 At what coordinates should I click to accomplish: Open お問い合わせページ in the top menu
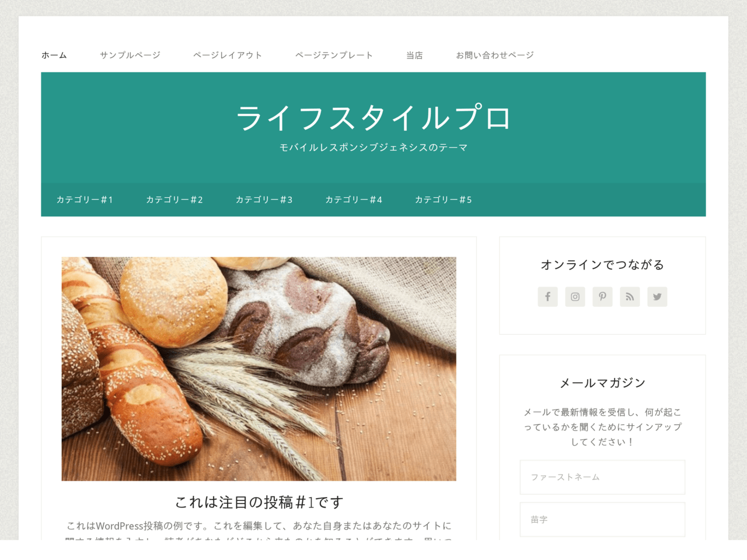coord(495,55)
